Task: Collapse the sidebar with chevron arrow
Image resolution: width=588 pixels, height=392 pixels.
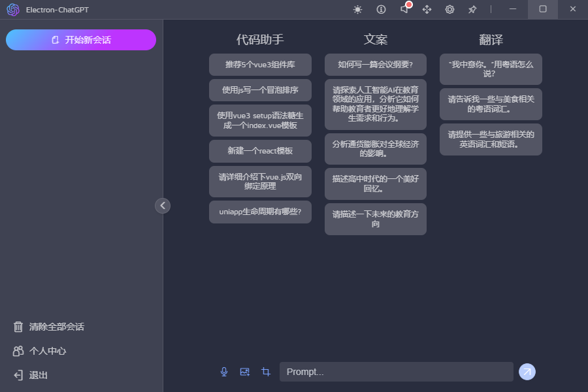Action: (163, 205)
